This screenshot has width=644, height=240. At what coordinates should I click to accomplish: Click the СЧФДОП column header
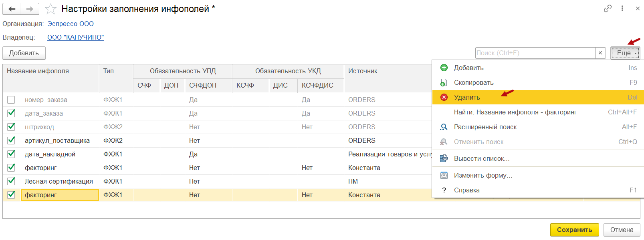point(208,86)
